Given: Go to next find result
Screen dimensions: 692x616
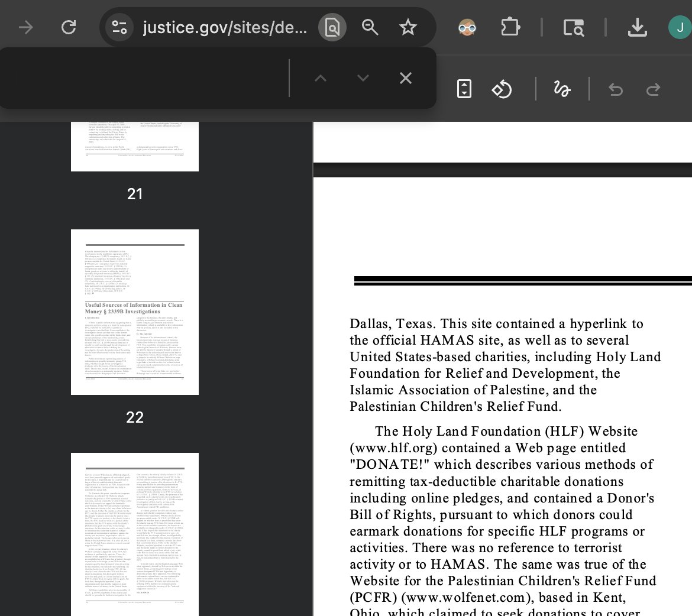Looking at the screenshot, I should tap(363, 78).
